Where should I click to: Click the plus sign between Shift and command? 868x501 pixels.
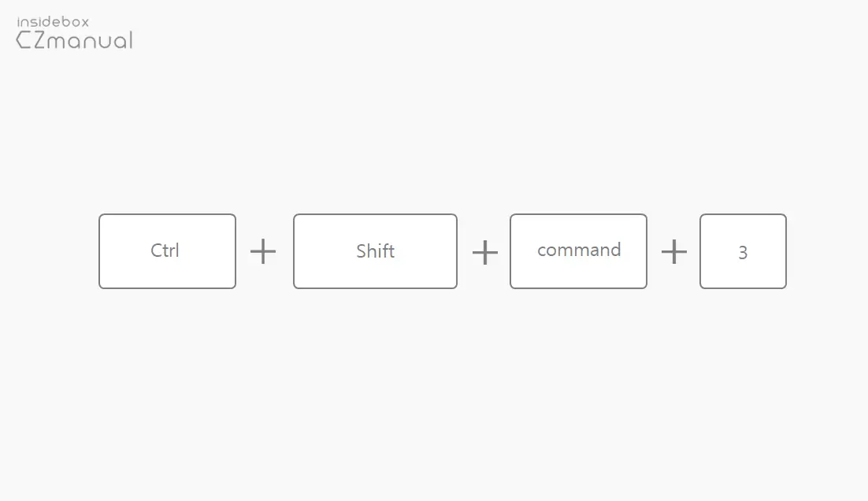(485, 252)
